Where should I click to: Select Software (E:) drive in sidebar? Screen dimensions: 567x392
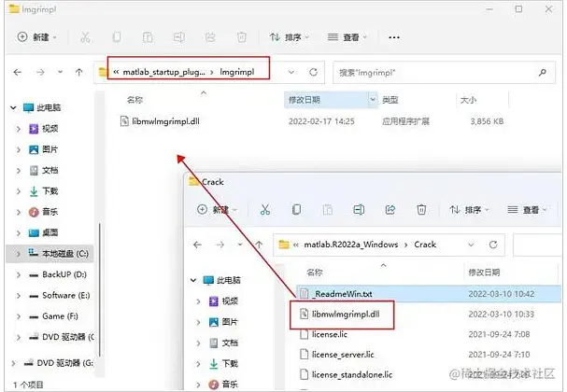[59, 296]
